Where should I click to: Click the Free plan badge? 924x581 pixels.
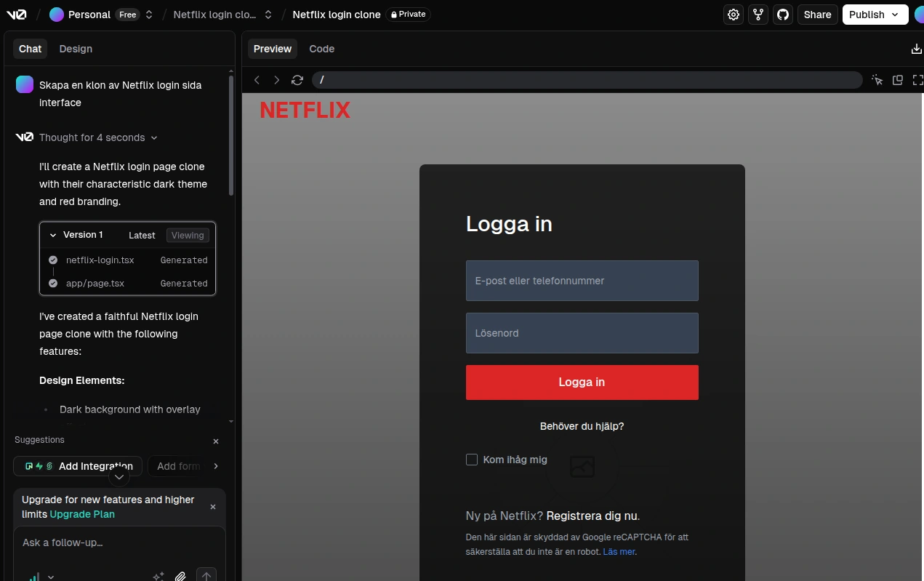coord(128,15)
